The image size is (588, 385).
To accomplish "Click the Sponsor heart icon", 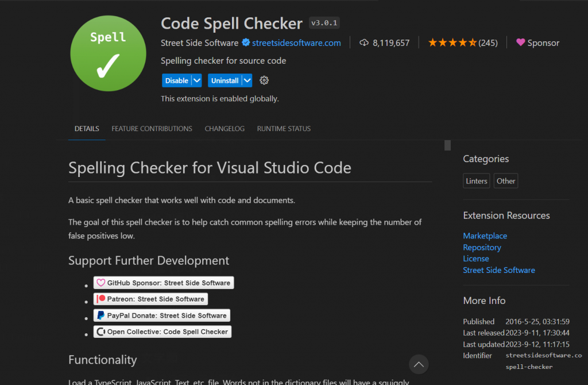I will [521, 43].
